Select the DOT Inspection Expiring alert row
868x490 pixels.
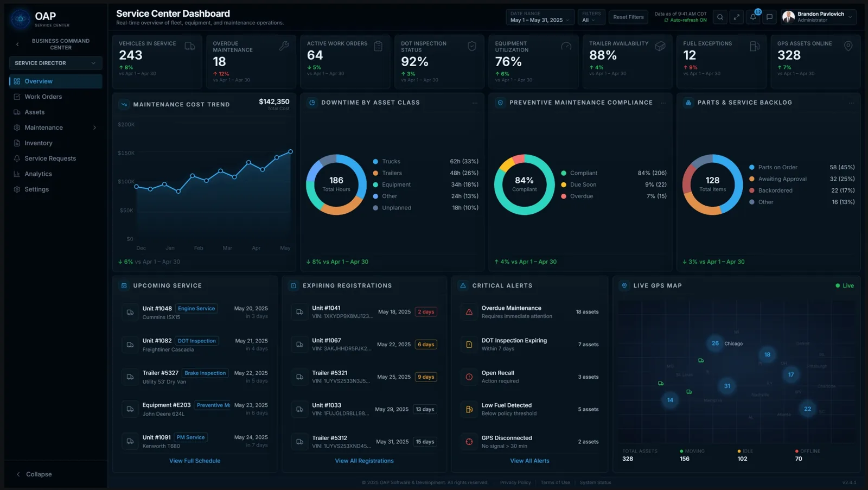coord(529,345)
